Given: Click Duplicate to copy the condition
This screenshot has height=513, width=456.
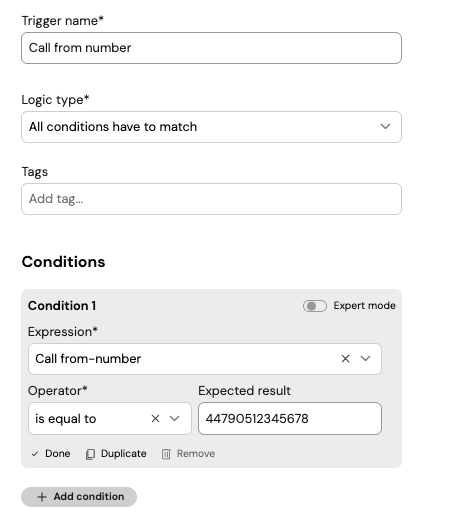Looking at the screenshot, I should [116, 454].
